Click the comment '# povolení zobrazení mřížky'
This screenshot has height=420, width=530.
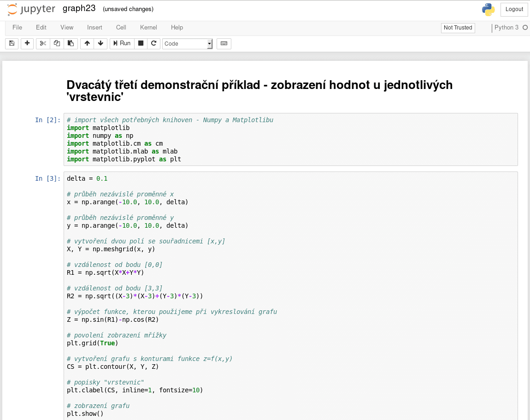[117, 336]
